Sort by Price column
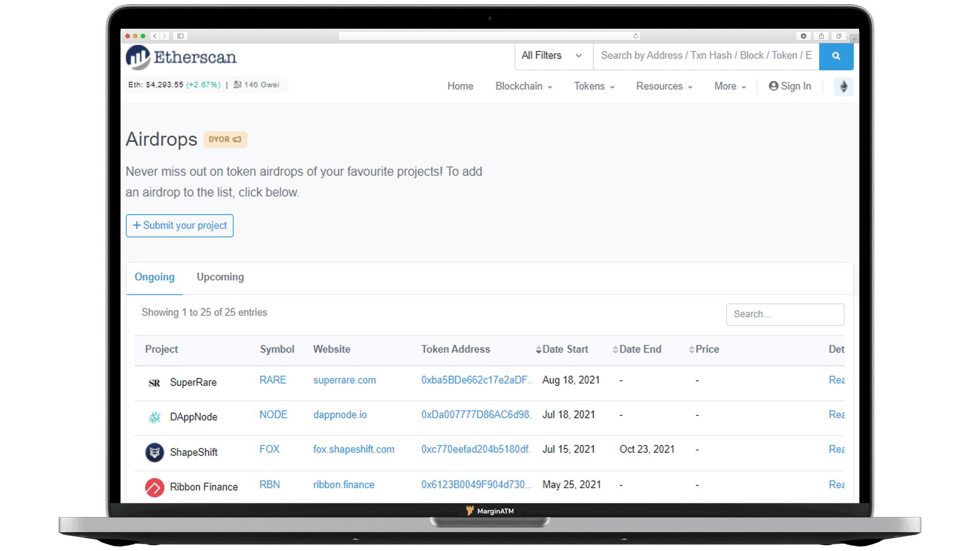This screenshot has height=551, width=980. pos(704,349)
